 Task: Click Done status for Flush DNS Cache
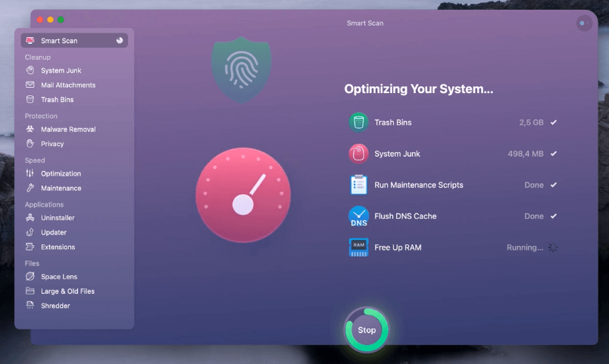point(534,216)
